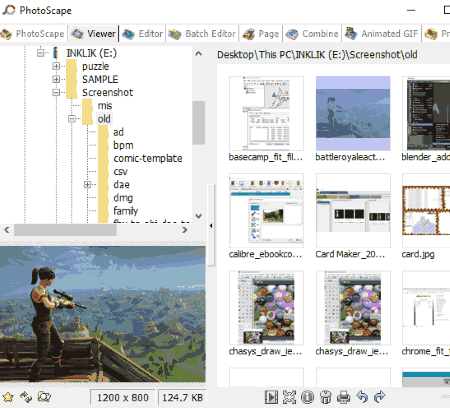450x408 pixels.
Task: Select the card.jpg thumbnail
Action: 426,210
